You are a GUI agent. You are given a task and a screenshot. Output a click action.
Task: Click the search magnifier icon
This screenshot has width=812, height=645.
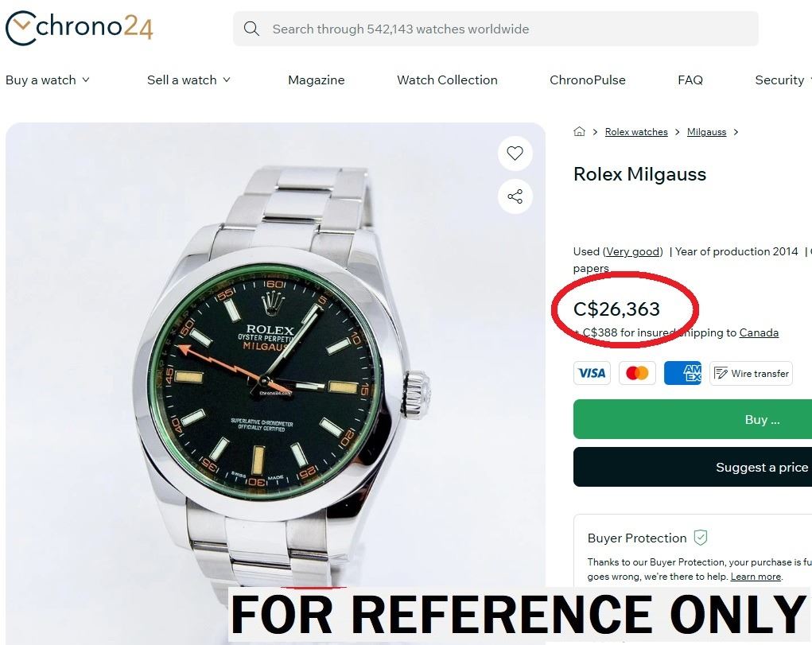point(251,29)
